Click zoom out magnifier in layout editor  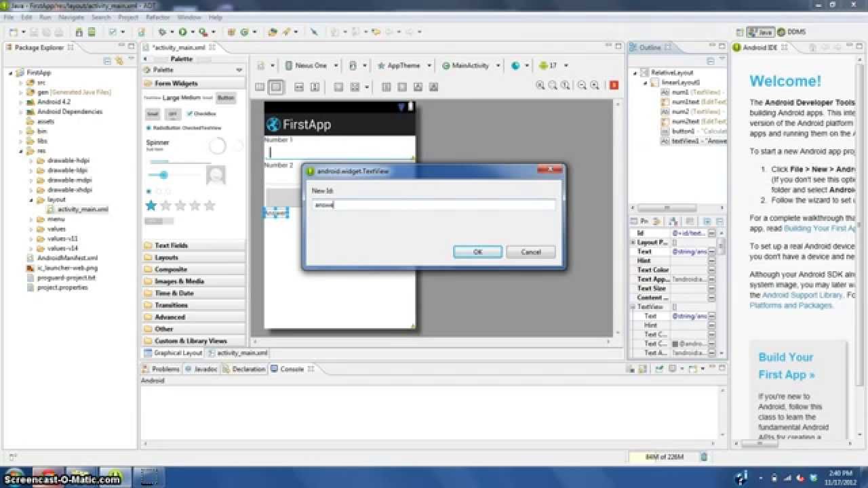pyautogui.click(x=582, y=85)
